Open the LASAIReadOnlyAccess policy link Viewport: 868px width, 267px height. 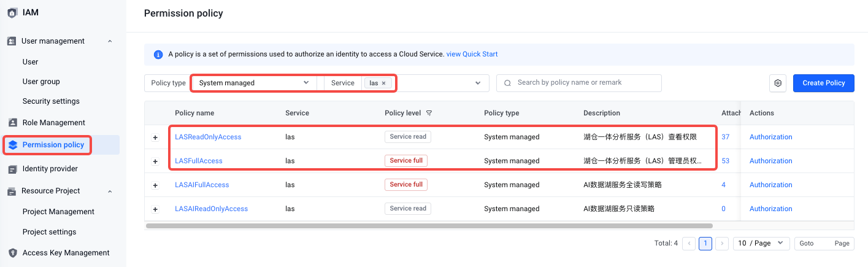[x=212, y=209]
